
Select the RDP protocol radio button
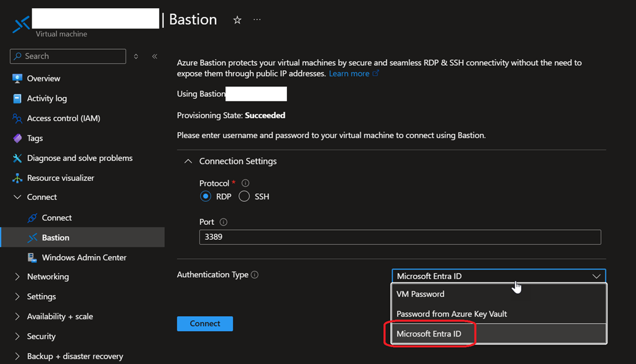point(206,197)
